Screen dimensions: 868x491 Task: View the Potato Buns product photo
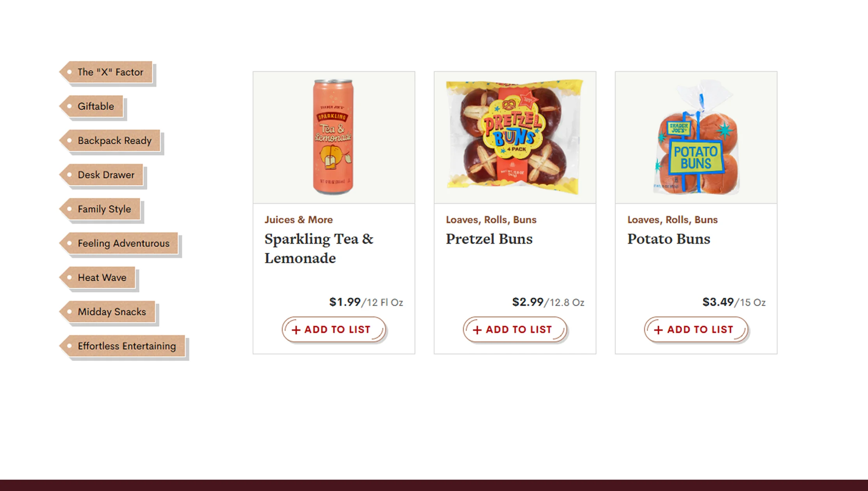pyautogui.click(x=696, y=137)
